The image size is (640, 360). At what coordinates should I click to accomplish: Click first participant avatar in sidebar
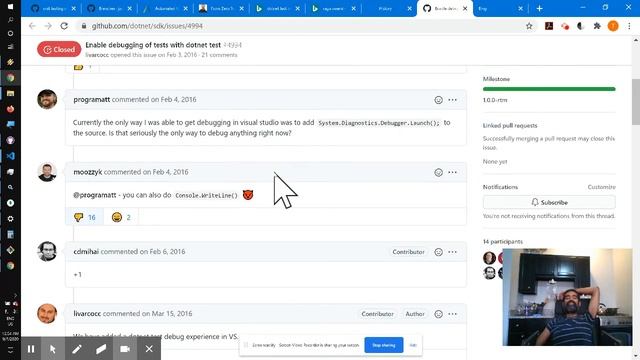(x=489, y=258)
